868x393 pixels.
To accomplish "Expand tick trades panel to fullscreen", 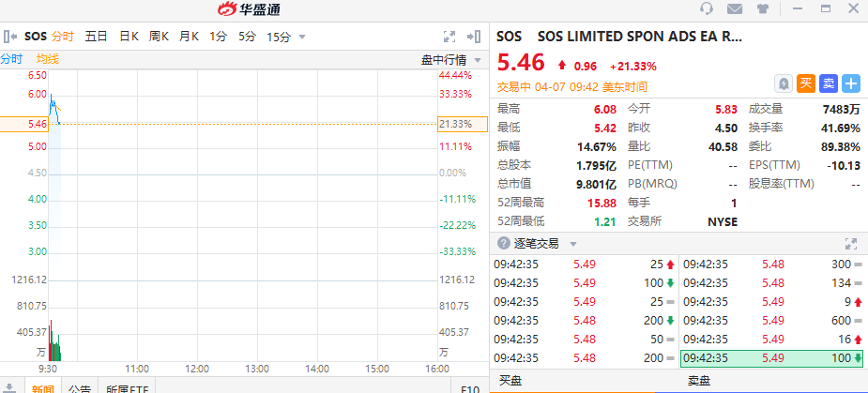I will [x=851, y=243].
